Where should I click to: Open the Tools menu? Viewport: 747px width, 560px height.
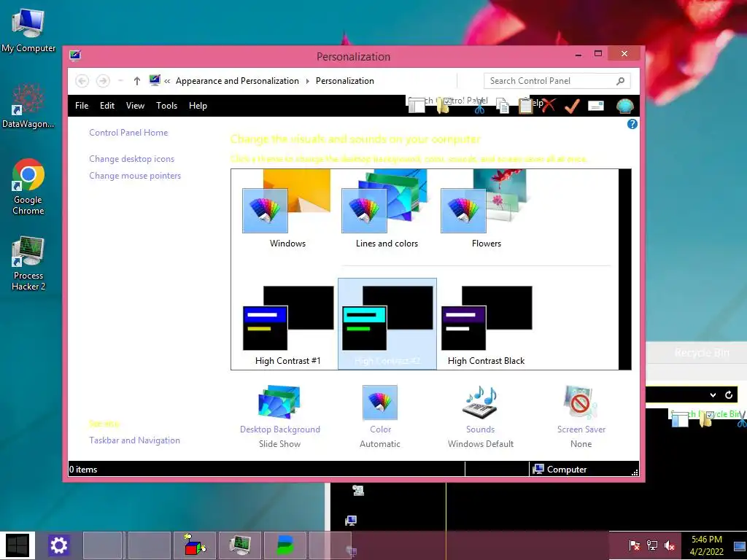(x=167, y=106)
